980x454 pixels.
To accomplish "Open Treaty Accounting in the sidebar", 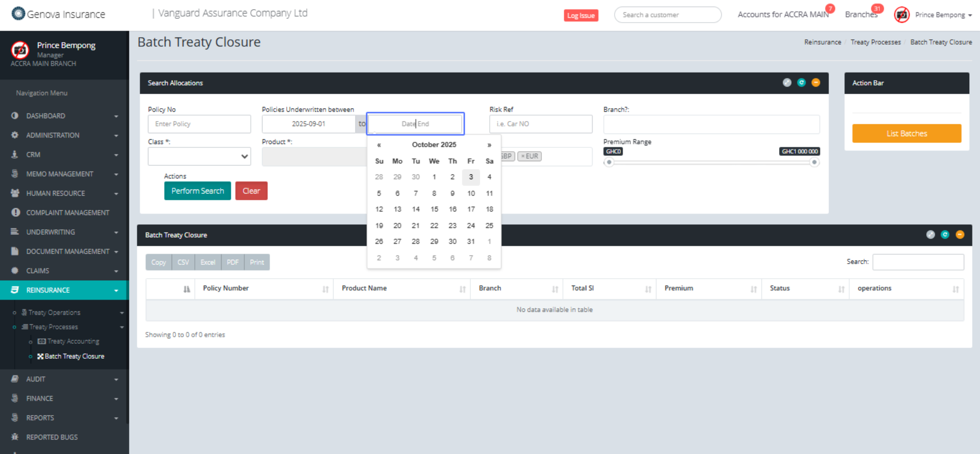I will [73, 342].
